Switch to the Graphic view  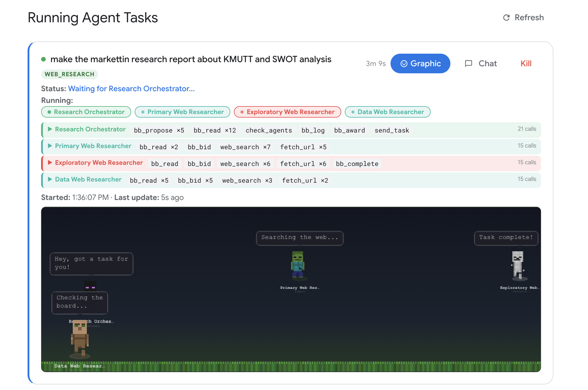[420, 63]
